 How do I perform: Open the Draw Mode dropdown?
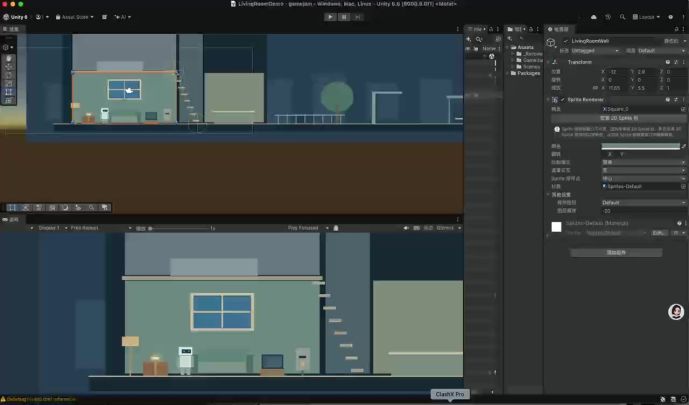click(643, 162)
